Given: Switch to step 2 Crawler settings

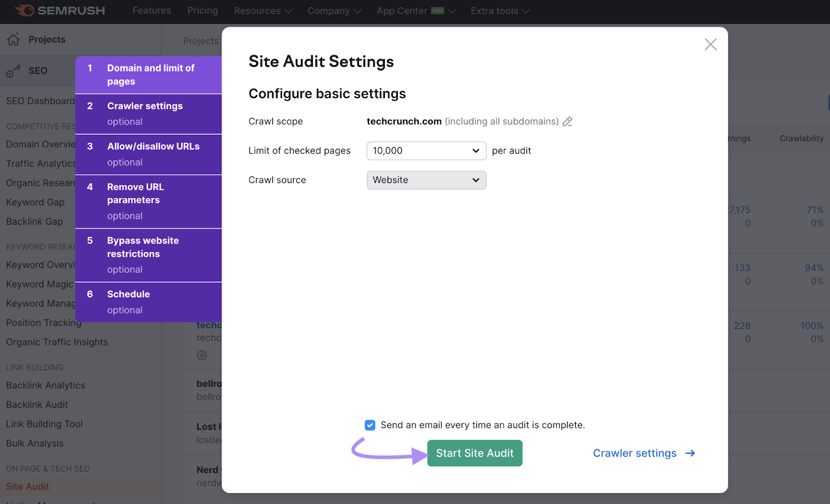Looking at the screenshot, I should (148, 113).
